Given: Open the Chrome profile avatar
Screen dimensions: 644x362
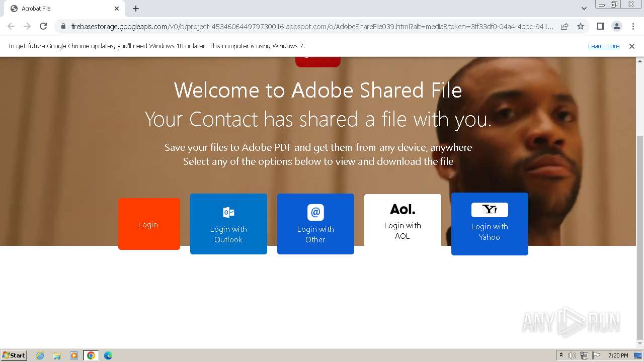Looking at the screenshot, I should point(616,26).
